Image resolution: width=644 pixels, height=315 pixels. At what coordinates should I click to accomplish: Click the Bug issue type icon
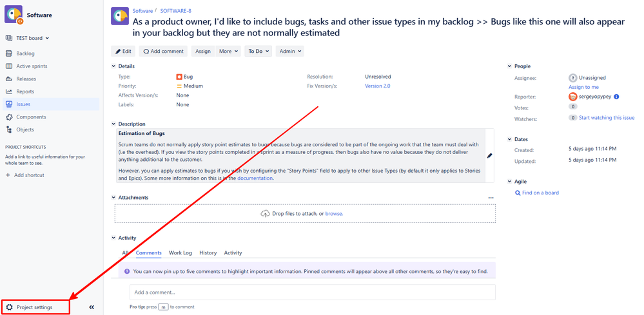point(179,77)
